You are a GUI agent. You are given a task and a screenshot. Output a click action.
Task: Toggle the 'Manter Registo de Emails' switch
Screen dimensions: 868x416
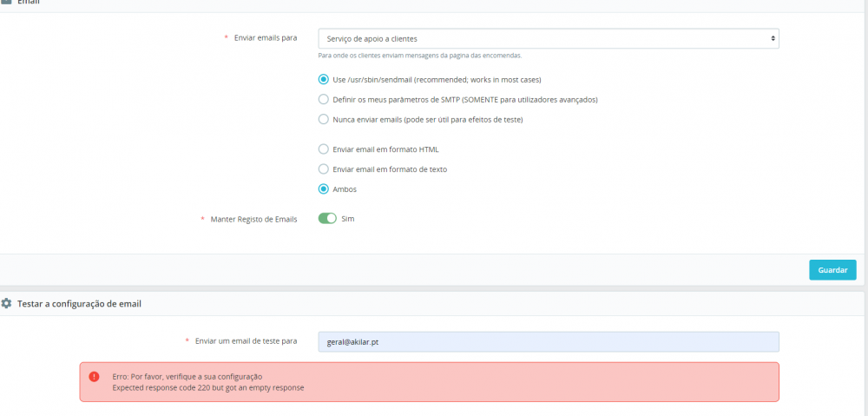click(x=327, y=219)
